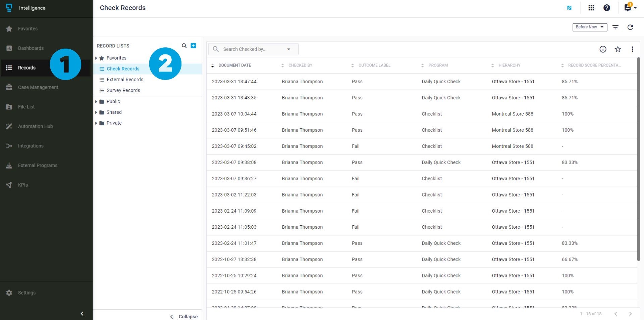Screen dimensions: 644x320
Task: Click the refresh icon in top toolbar
Action: click(x=630, y=27)
